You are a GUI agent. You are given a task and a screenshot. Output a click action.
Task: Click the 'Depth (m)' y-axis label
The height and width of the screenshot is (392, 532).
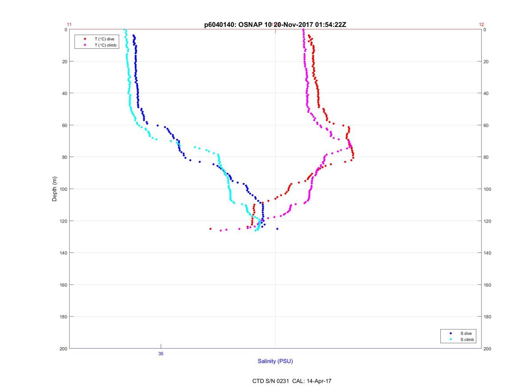55,189
